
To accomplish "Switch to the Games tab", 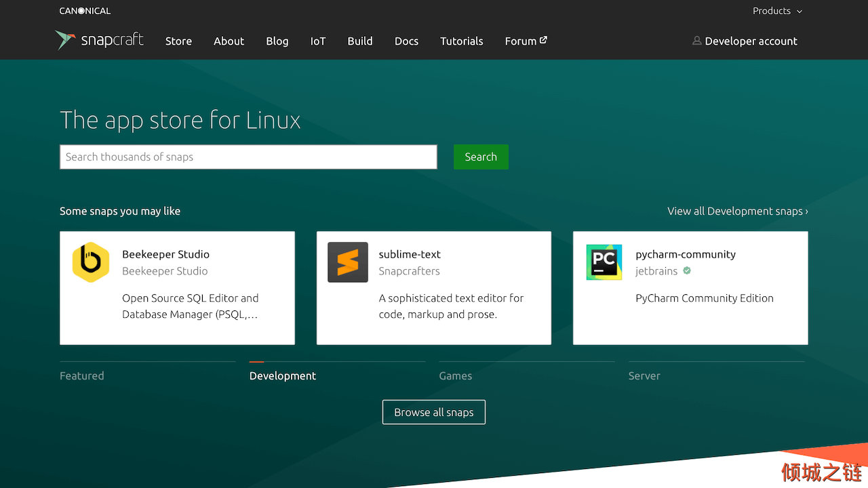I will pos(455,375).
